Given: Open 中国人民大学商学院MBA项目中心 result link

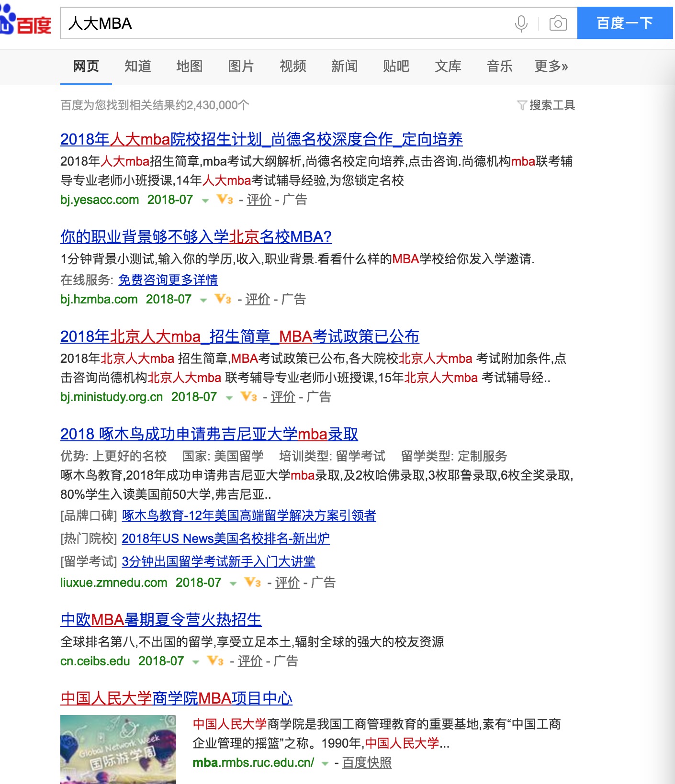Looking at the screenshot, I should coord(176,698).
